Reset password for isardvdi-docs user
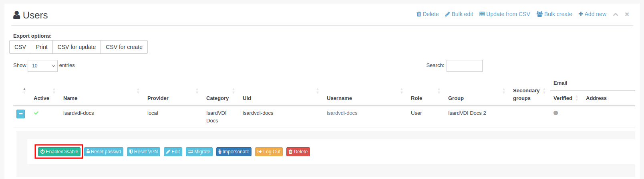 click(104, 152)
